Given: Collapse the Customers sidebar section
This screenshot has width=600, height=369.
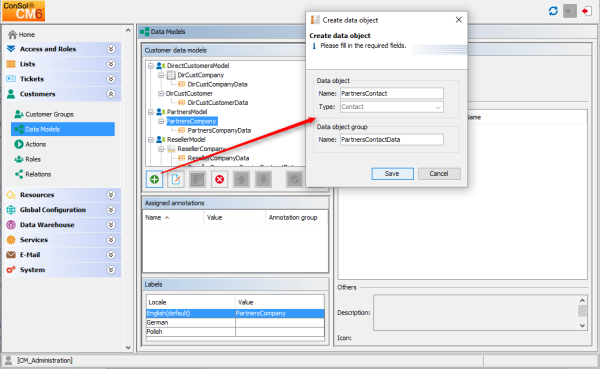Looking at the screenshot, I should click(x=111, y=94).
